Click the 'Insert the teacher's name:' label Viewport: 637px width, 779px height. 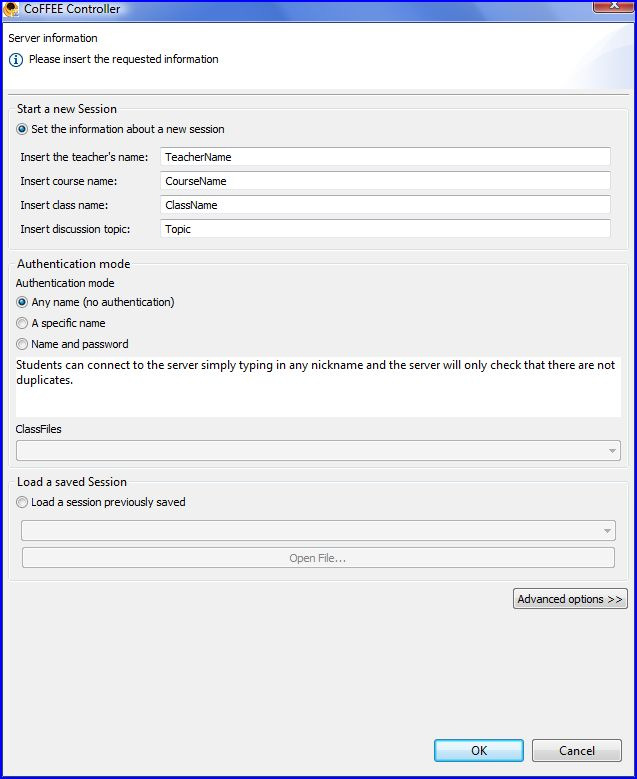(84, 157)
